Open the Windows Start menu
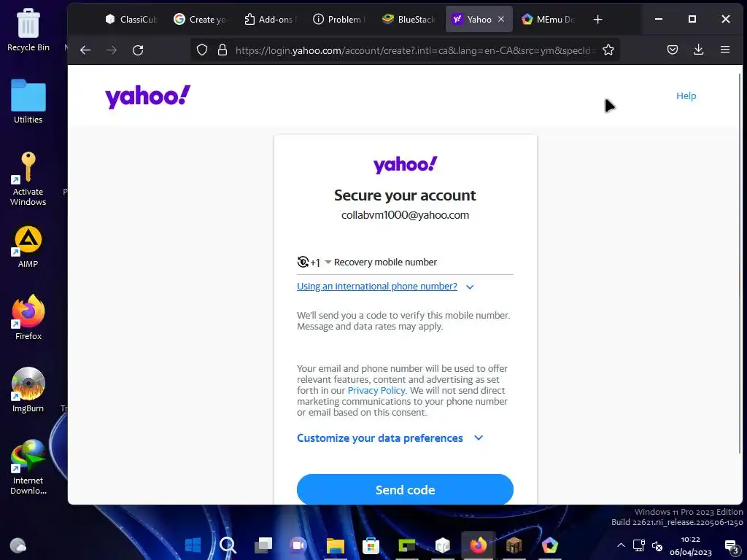747x560 pixels. click(193, 545)
